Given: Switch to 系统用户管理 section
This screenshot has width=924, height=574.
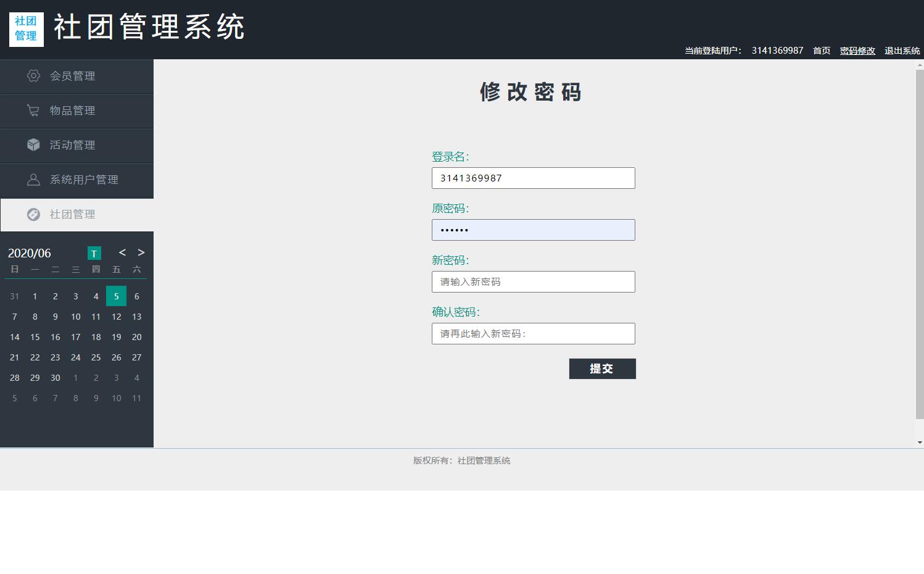Looking at the screenshot, I should pyautogui.click(x=84, y=179).
